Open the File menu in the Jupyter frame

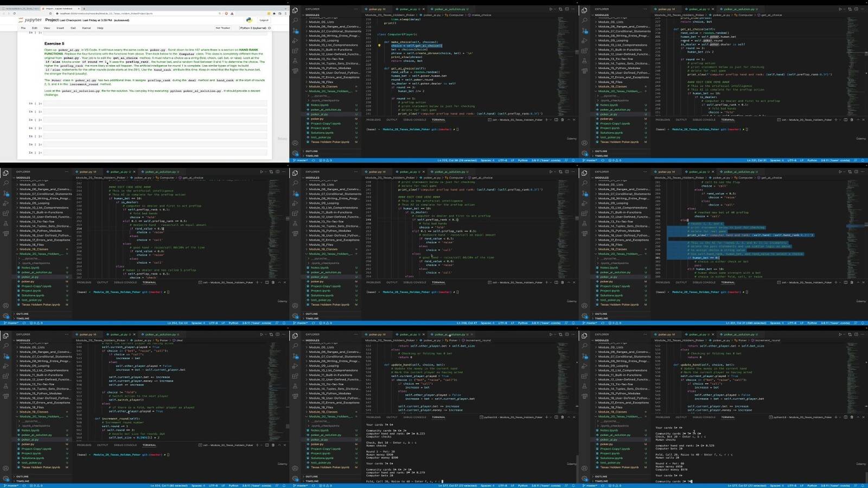click(x=23, y=28)
